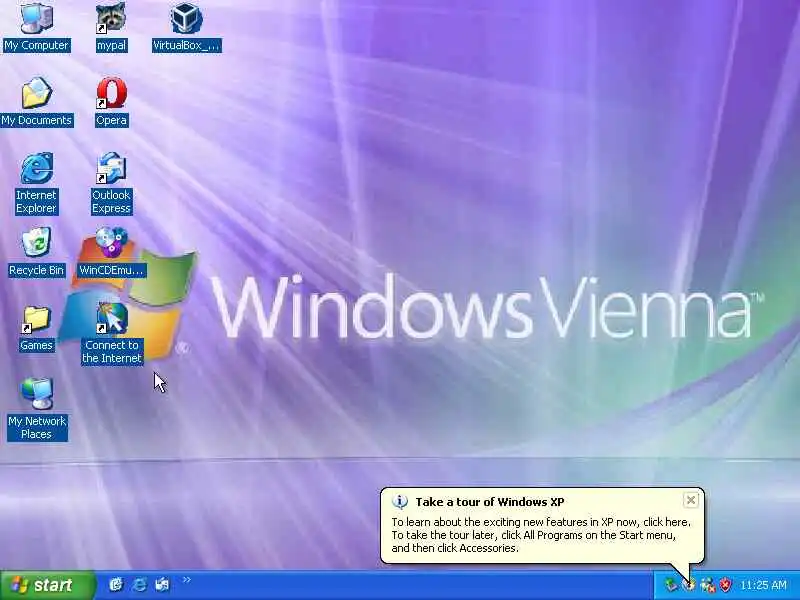The height and width of the screenshot is (600, 800).
Task: Select the WinCDEmu installer icon
Action: pyautogui.click(x=111, y=252)
